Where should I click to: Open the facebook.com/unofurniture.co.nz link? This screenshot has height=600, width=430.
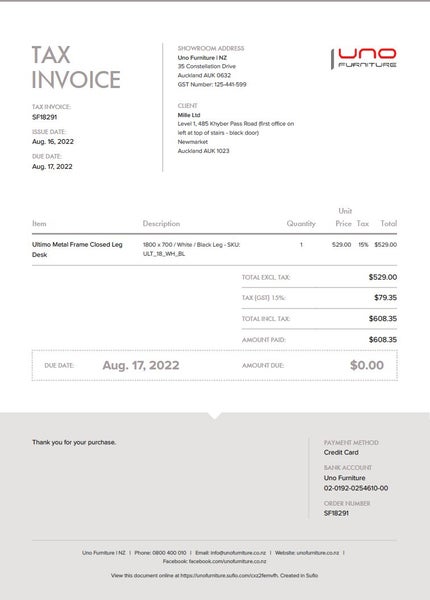click(x=228, y=561)
